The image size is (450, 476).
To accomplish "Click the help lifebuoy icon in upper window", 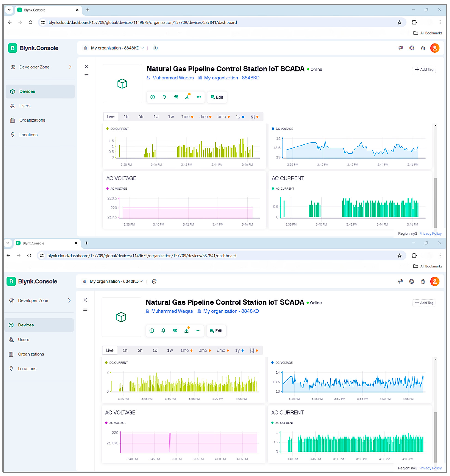I will (412, 48).
